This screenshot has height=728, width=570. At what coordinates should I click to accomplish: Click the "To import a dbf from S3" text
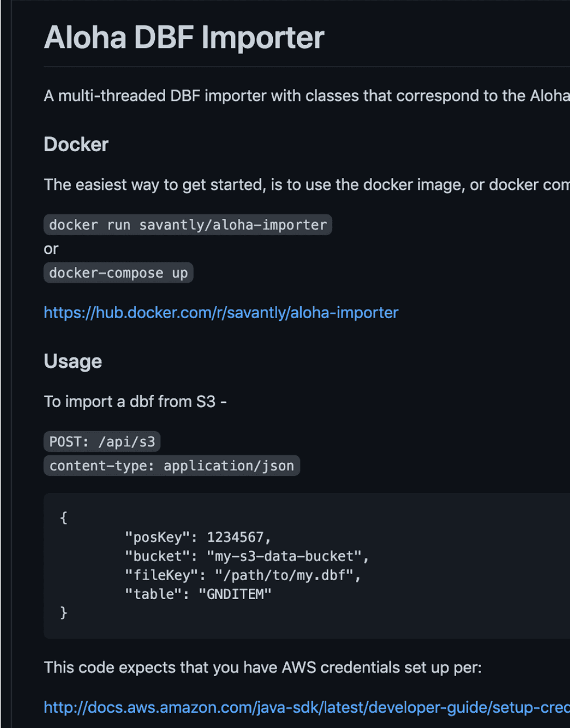point(135,401)
